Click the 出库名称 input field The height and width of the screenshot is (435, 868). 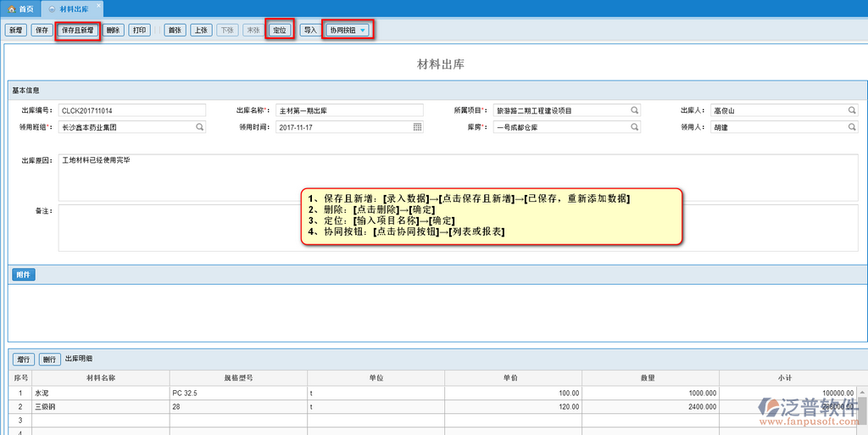click(x=348, y=110)
